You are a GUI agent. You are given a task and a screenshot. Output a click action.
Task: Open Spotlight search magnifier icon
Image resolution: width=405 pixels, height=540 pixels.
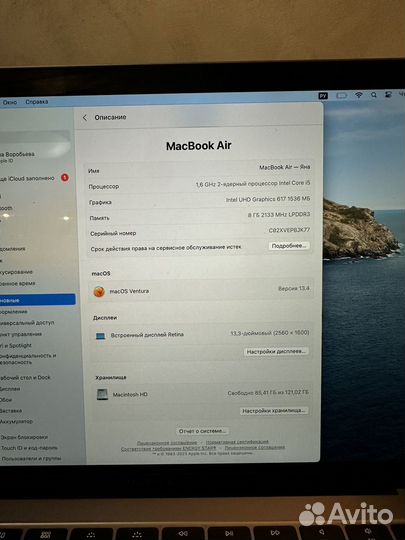(374, 95)
